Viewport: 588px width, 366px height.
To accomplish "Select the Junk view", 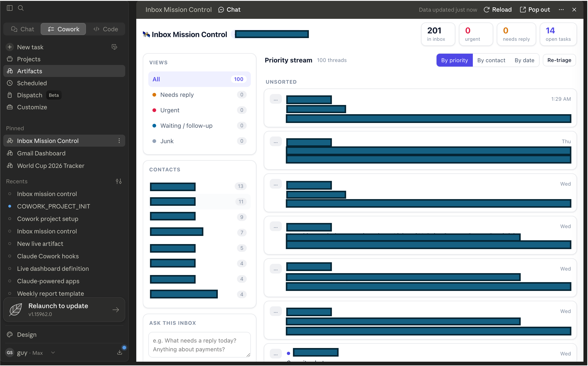I will 199,141.
